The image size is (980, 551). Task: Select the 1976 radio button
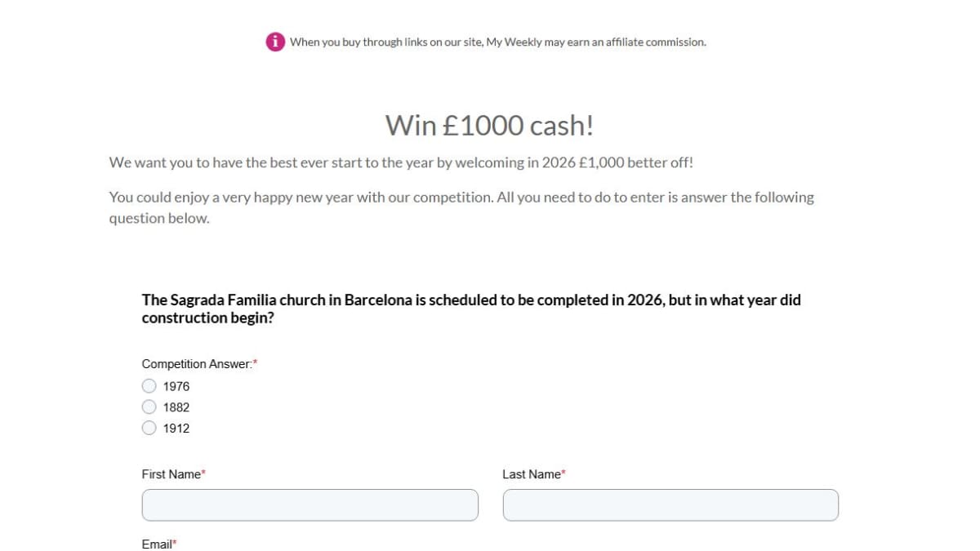tap(149, 386)
